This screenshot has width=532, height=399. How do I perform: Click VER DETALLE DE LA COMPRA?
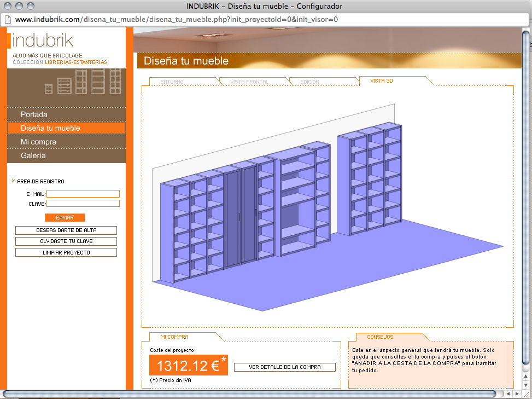[x=285, y=367]
